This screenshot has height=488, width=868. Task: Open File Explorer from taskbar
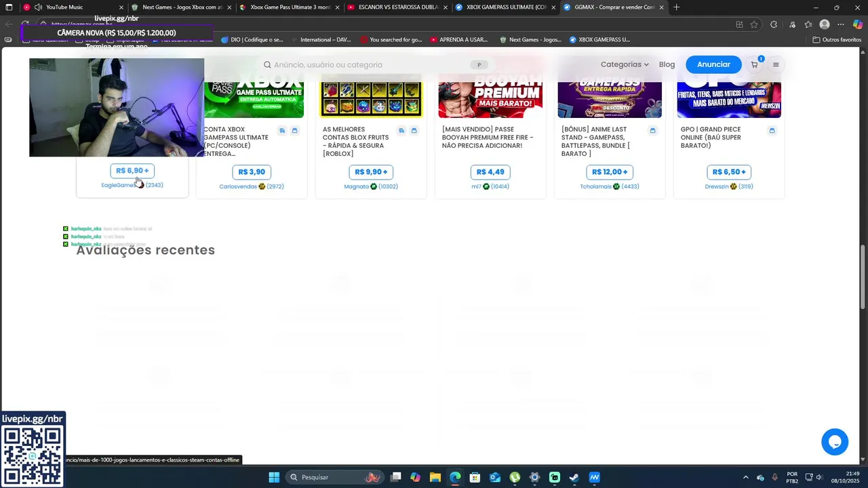(x=435, y=477)
